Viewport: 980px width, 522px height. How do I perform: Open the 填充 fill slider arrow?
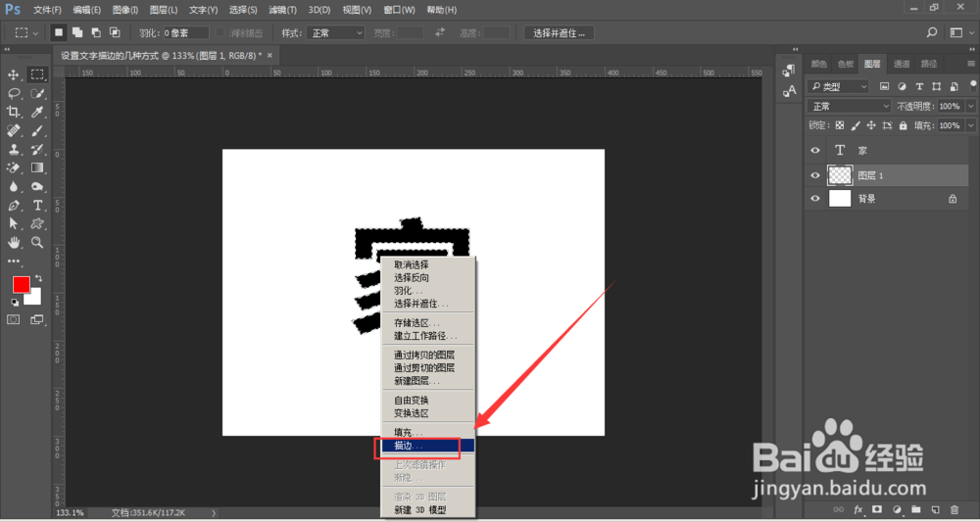[x=970, y=125]
